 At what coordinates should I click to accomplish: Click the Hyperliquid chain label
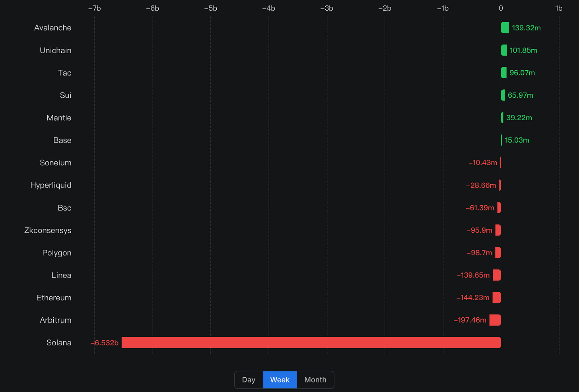[x=51, y=185]
